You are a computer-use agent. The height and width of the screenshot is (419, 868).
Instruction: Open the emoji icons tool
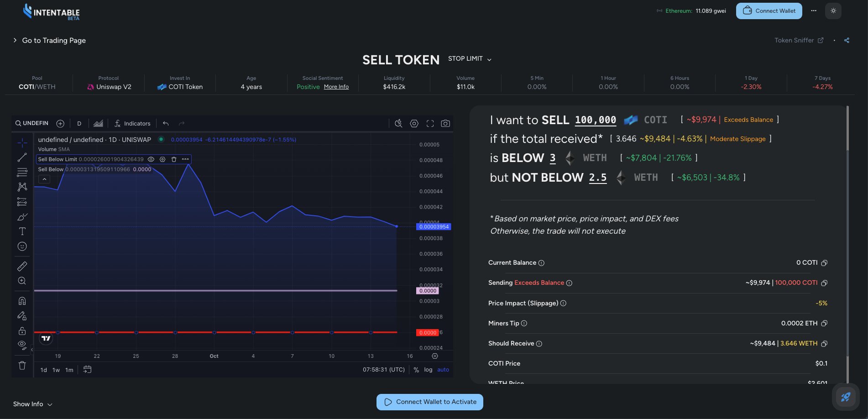[22, 246]
